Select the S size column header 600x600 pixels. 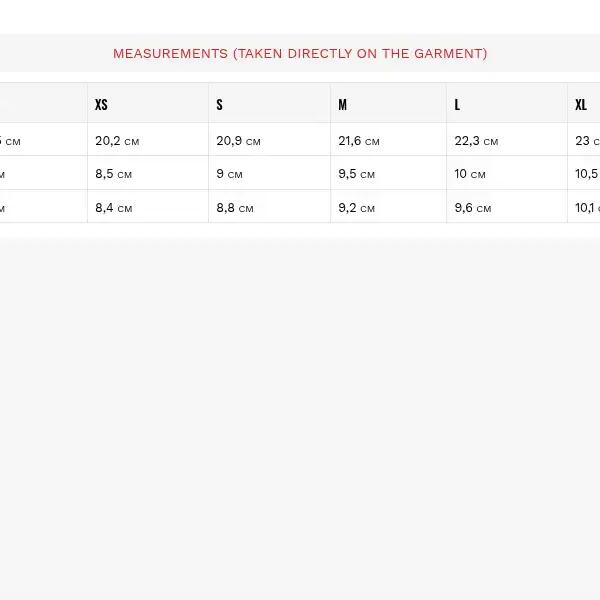(219, 105)
